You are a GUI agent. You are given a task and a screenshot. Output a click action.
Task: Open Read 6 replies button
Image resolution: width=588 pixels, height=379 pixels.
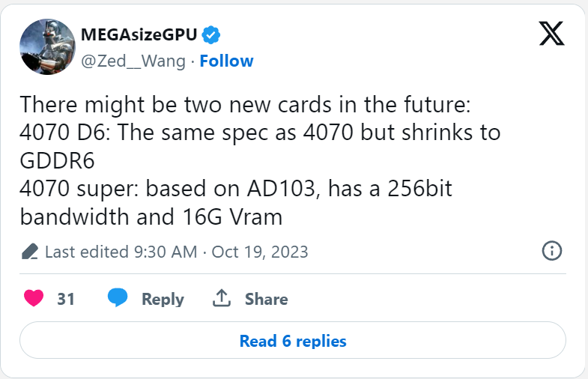(x=293, y=340)
